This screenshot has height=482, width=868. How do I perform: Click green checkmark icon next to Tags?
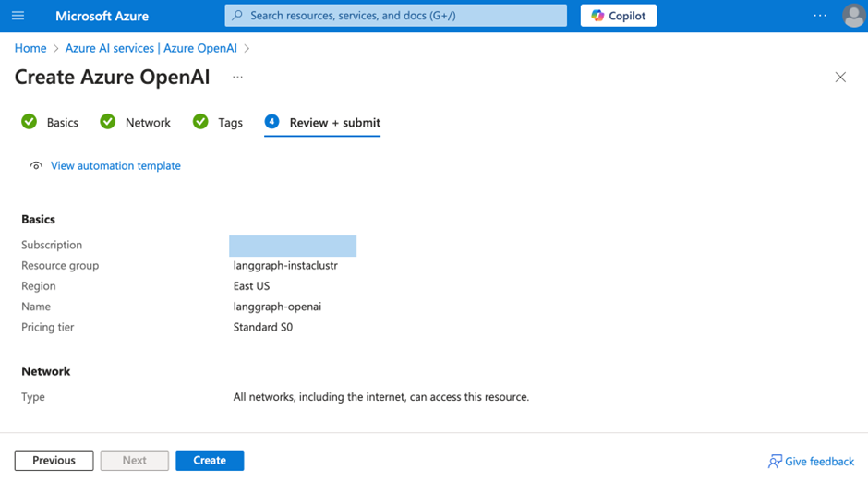click(x=200, y=122)
